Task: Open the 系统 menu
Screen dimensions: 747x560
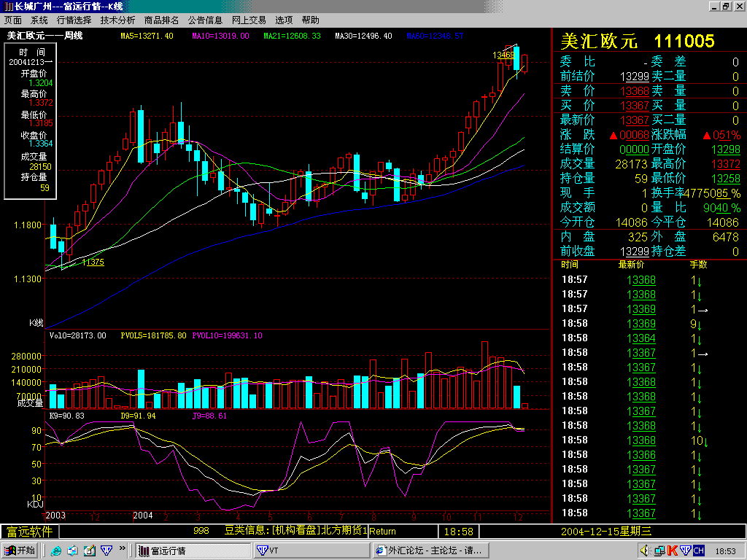Action: [x=39, y=20]
